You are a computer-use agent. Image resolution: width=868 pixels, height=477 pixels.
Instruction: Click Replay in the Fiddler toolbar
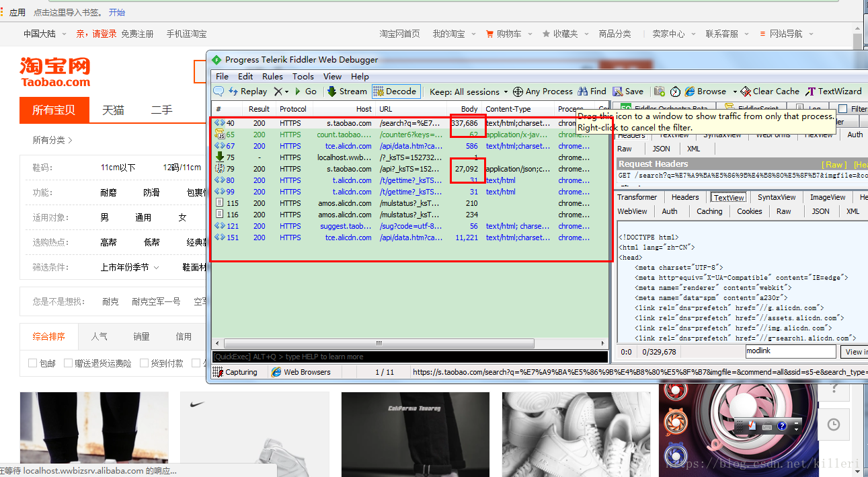[248, 91]
